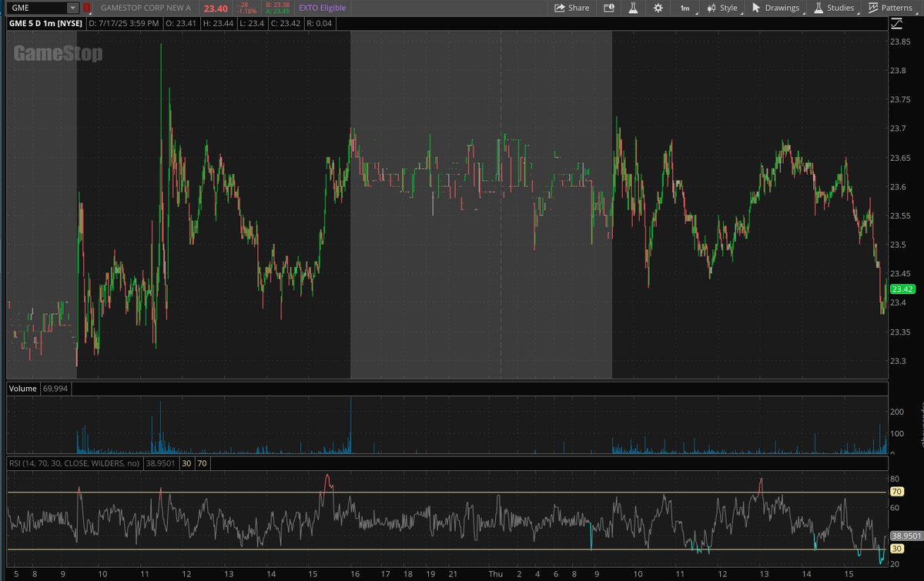The image size is (924, 581).
Task: Click the RSI 70 overbought level tag
Action: tap(896, 492)
